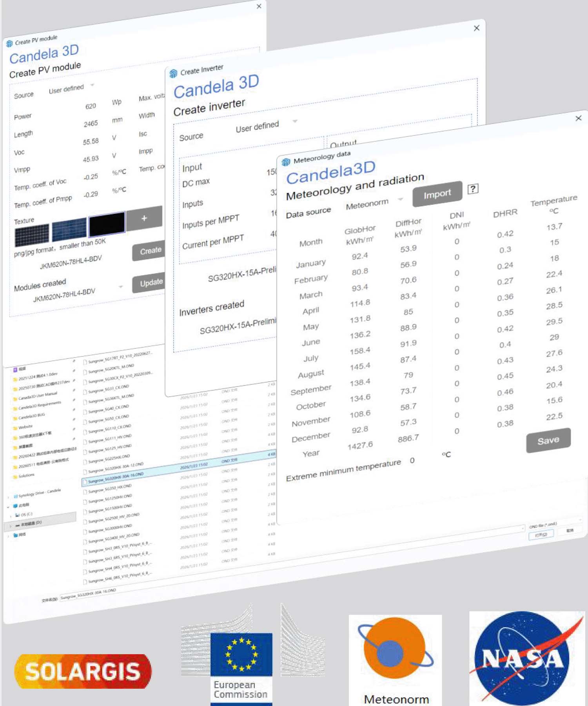Add a new texture with the plus button
The height and width of the screenshot is (706, 588).
(144, 218)
